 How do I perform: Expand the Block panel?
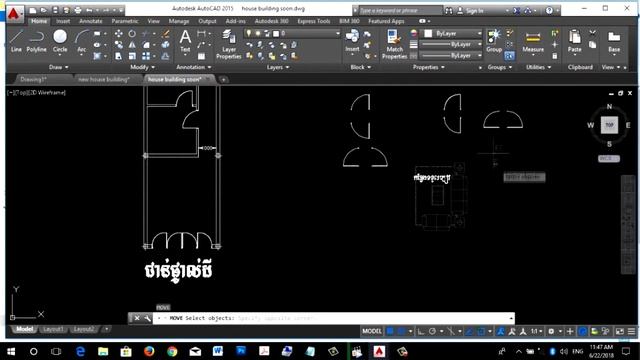(x=360, y=67)
